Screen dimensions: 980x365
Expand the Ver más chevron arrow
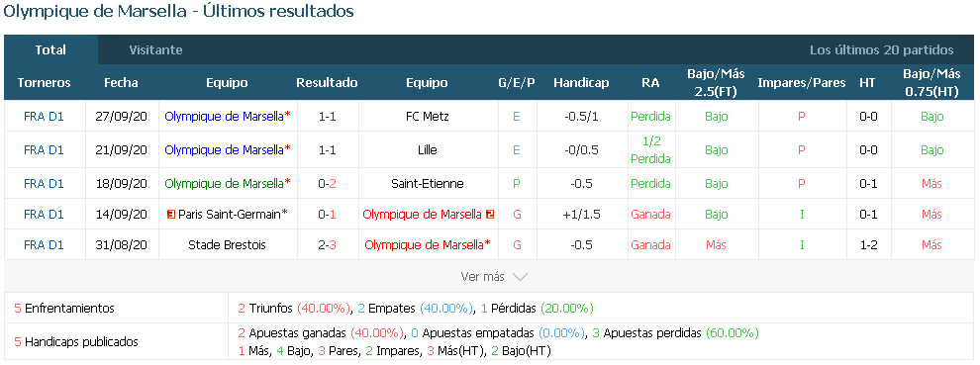point(520,277)
